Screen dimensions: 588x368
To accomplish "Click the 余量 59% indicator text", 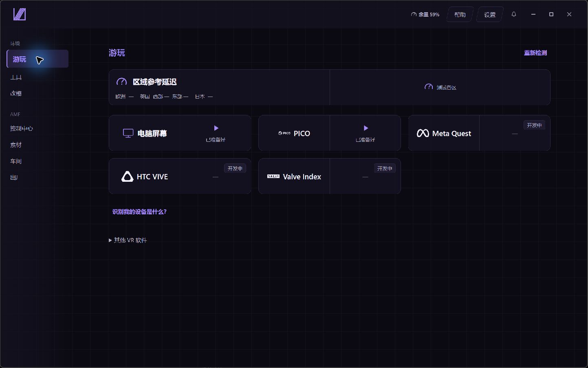I will point(429,14).
